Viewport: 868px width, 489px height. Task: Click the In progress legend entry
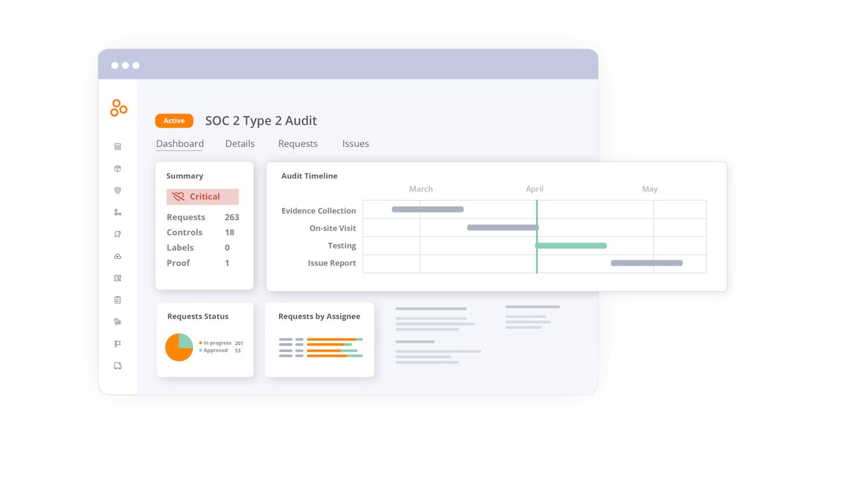pos(221,343)
